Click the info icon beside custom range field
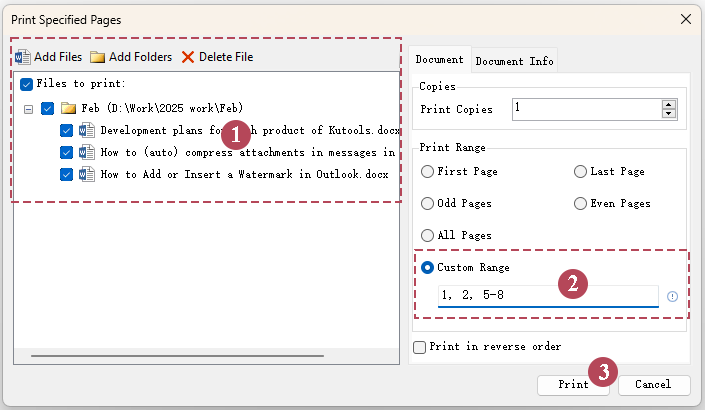705x410 pixels. click(x=672, y=296)
